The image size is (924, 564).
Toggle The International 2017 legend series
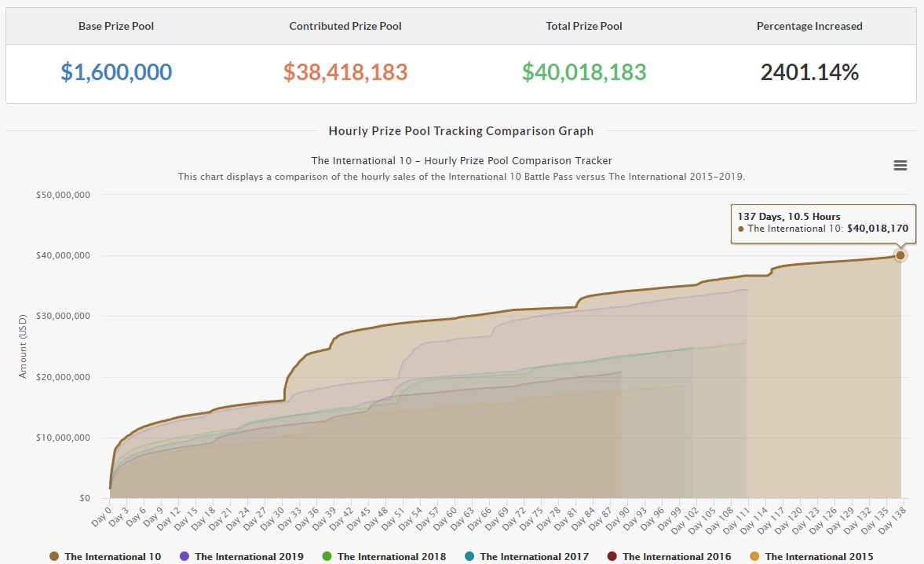click(527, 556)
